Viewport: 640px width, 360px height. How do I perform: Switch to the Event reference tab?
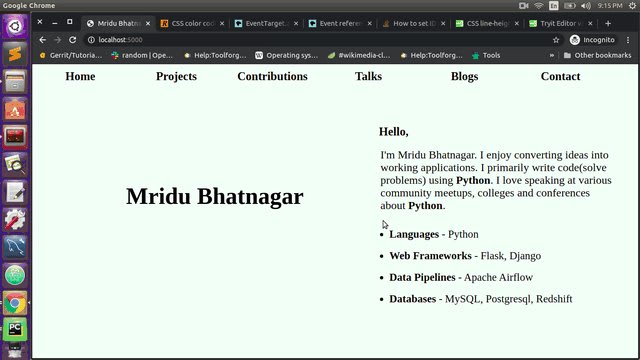click(340, 23)
